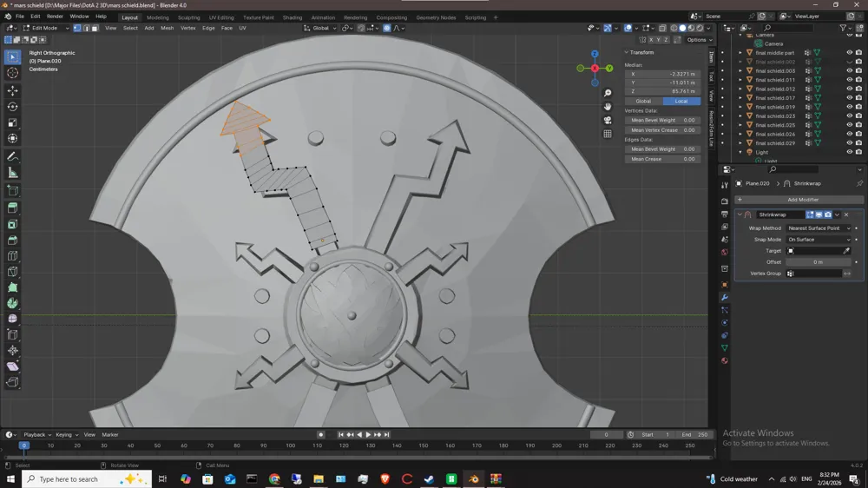Expand final schield.011 in outliner
Viewport: 868px width, 488px height.
(x=740, y=80)
